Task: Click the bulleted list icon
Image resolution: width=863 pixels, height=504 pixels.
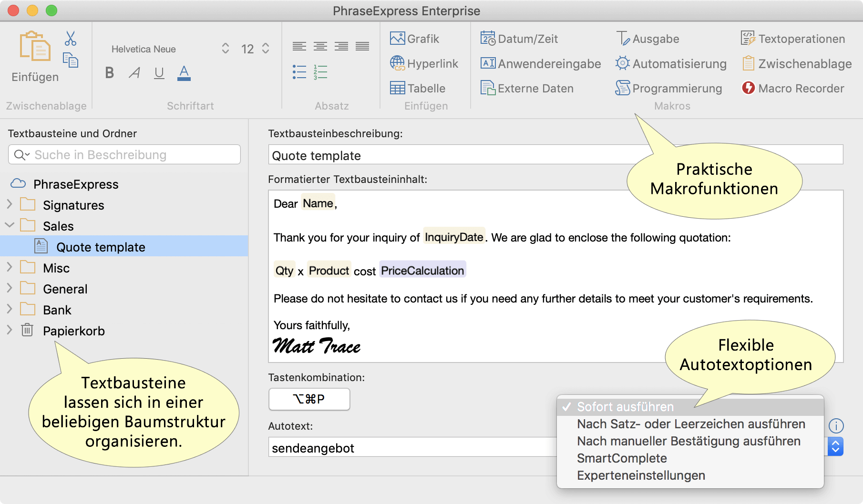Action: click(x=299, y=72)
